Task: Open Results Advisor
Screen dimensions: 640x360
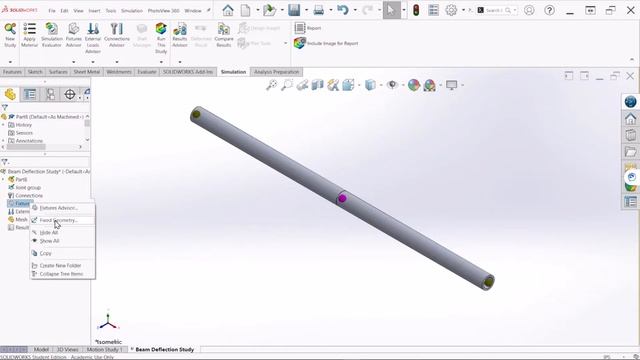Action: point(180,35)
